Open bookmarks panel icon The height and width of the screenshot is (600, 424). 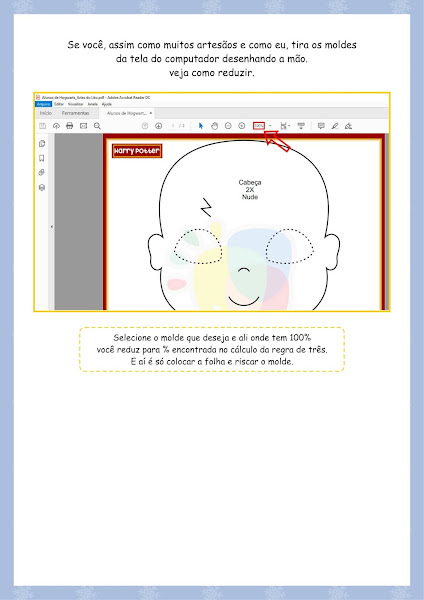tap(42, 158)
